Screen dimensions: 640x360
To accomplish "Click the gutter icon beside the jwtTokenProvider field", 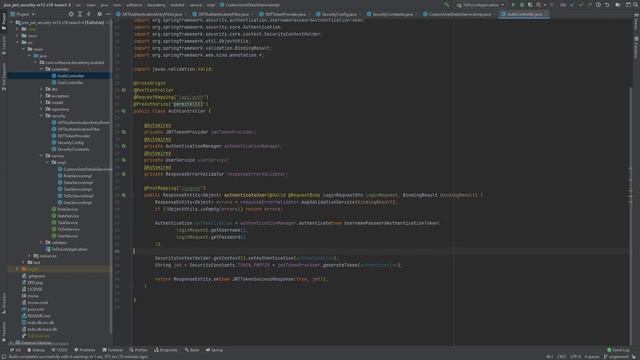I will (x=124, y=132).
